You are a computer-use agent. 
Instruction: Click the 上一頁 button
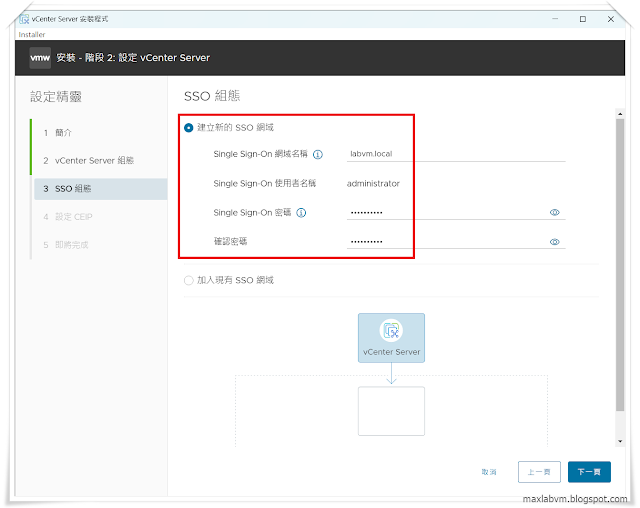539,472
